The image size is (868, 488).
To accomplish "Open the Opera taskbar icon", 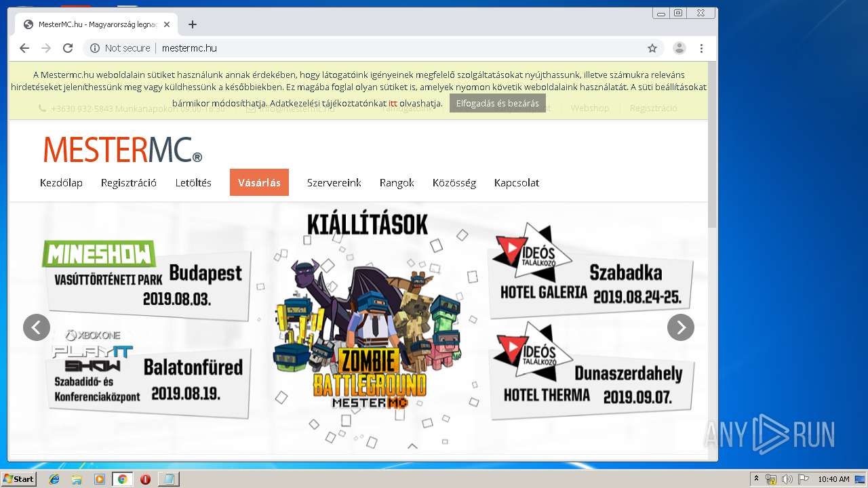I will point(145,479).
